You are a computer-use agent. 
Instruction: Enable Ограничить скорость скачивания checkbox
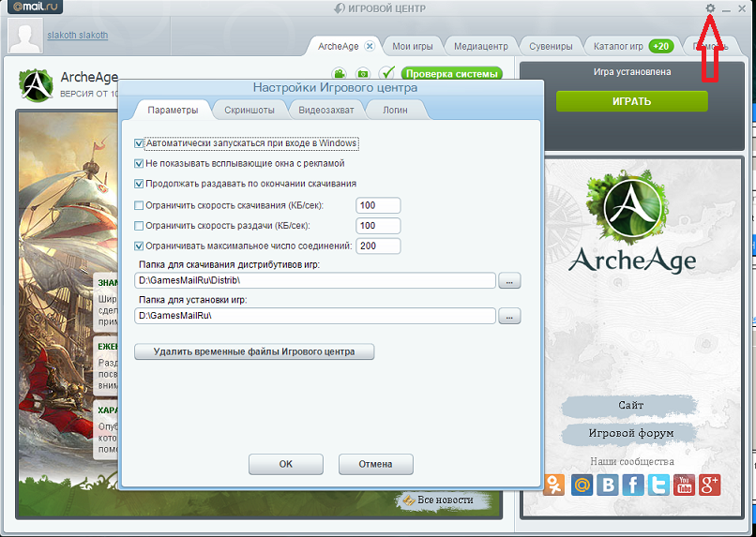139,205
